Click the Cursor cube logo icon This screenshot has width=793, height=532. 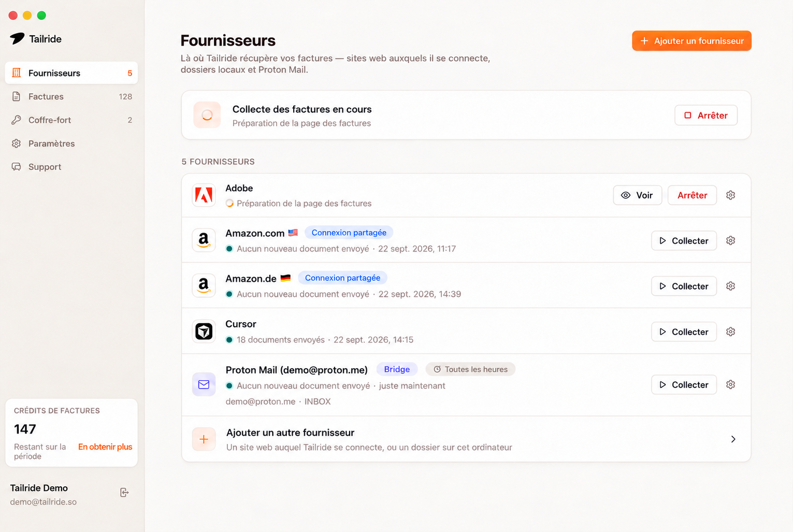pyautogui.click(x=204, y=332)
